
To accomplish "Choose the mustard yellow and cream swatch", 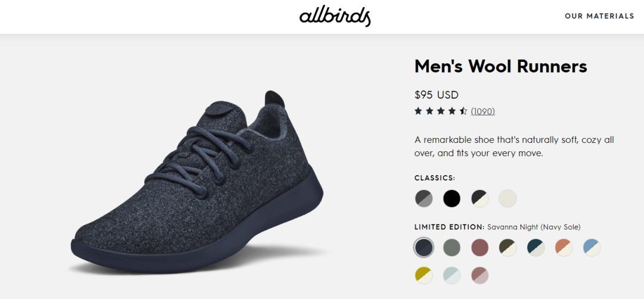I will (423, 275).
